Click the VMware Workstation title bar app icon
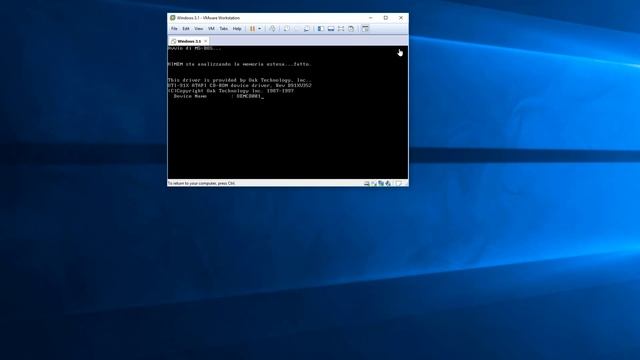 pos(173,18)
